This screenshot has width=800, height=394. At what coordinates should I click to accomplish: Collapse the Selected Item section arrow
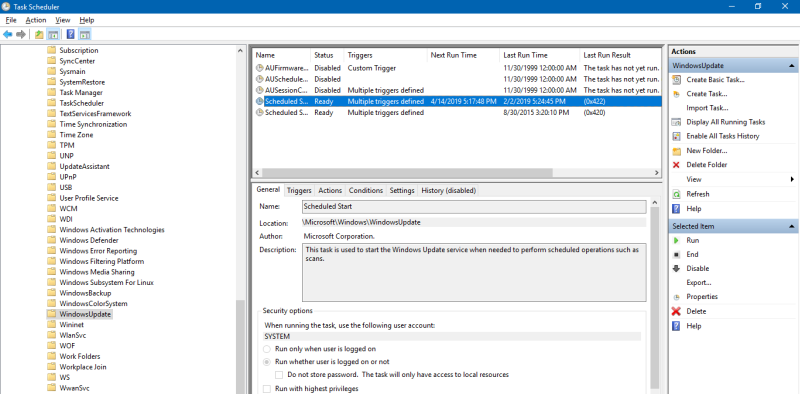tap(791, 226)
